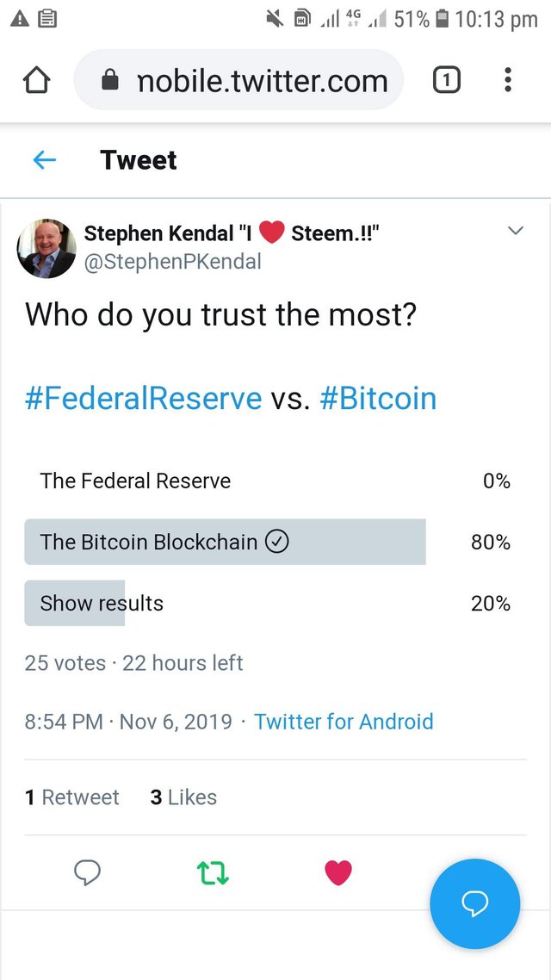View the 3 Likes list
The image size is (551, 980).
coord(183,797)
